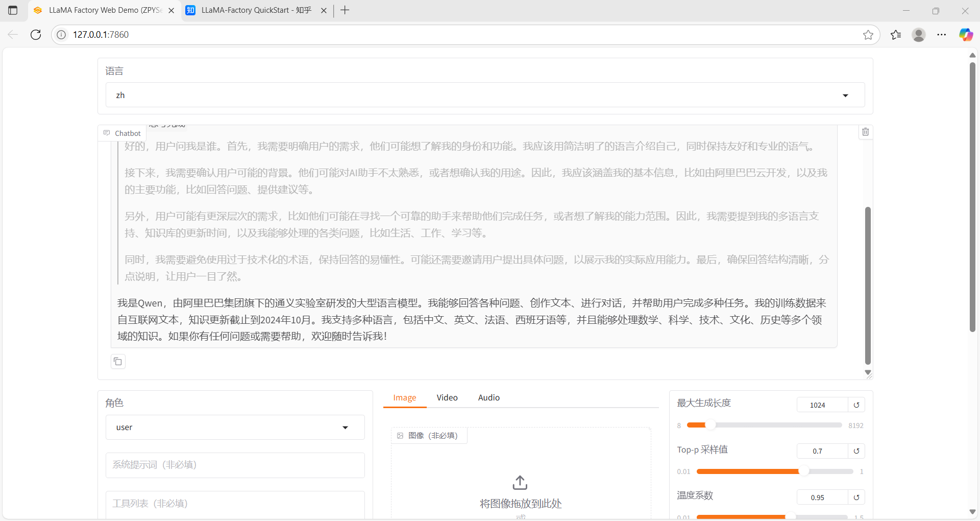Open the favorites list

(x=896, y=35)
